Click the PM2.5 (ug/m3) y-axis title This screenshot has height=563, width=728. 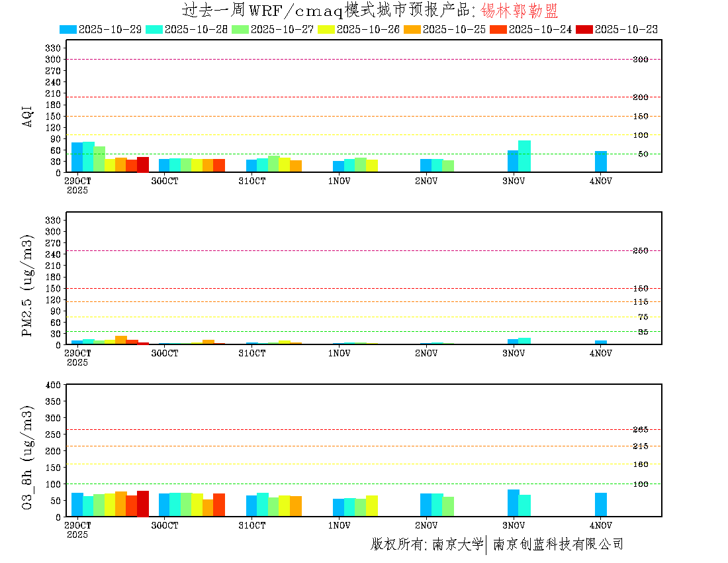[27, 285]
